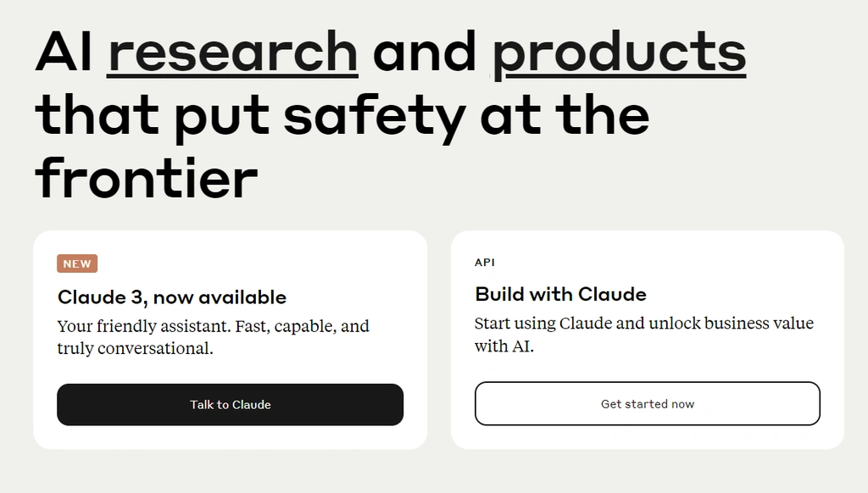Click the word AI starting the headline
868x493 pixels.
tap(64, 52)
